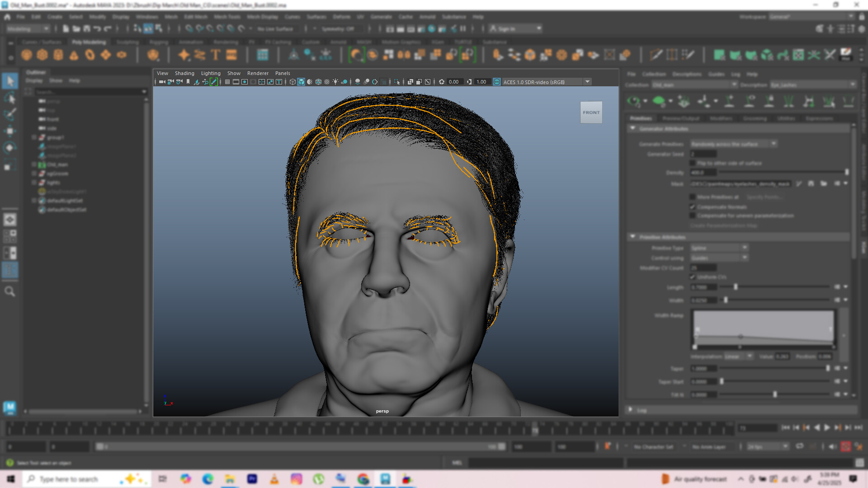Select the Poly Sphere tool on the shelf

27,55
